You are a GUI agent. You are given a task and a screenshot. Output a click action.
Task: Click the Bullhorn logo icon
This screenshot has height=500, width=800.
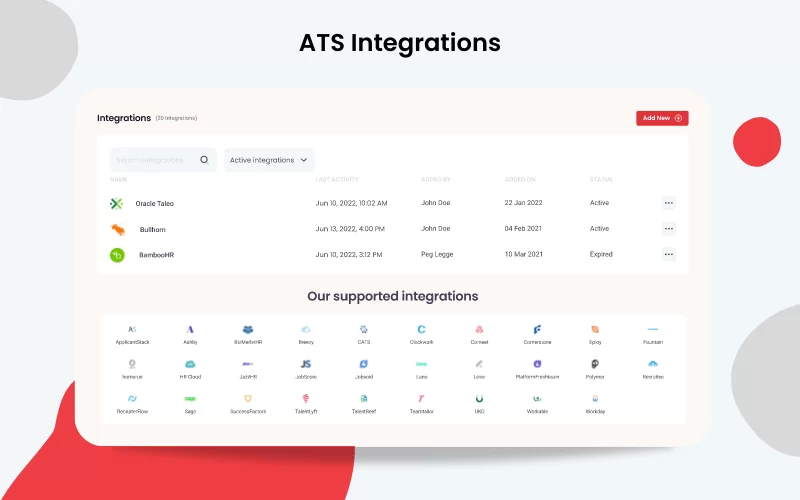[x=118, y=230]
